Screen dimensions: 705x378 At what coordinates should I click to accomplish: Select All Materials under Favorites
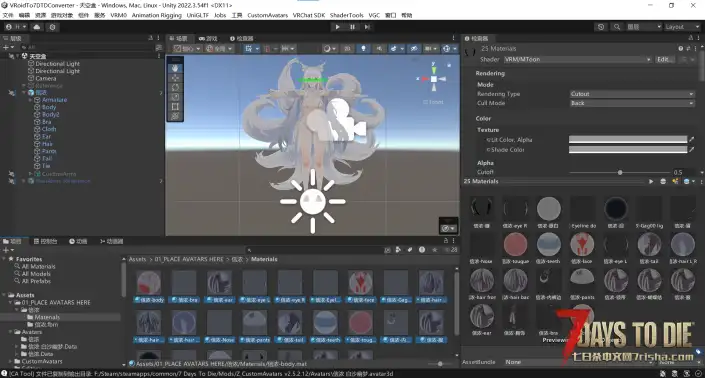pyautogui.click(x=39, y=267)
